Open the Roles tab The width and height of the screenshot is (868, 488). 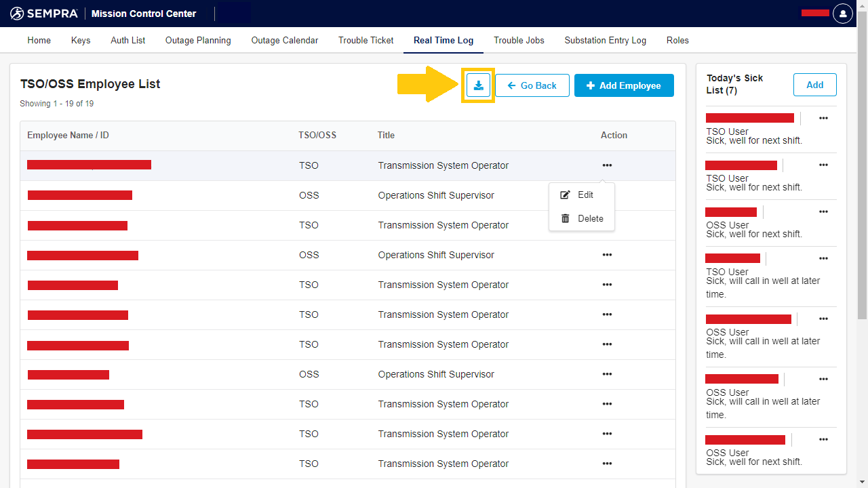point(677,41)
